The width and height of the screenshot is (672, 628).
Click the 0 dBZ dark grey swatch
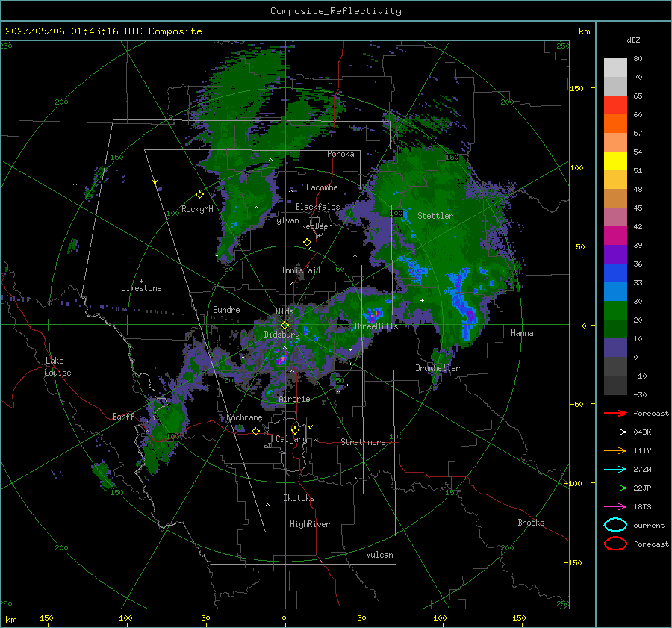point(615,366)
